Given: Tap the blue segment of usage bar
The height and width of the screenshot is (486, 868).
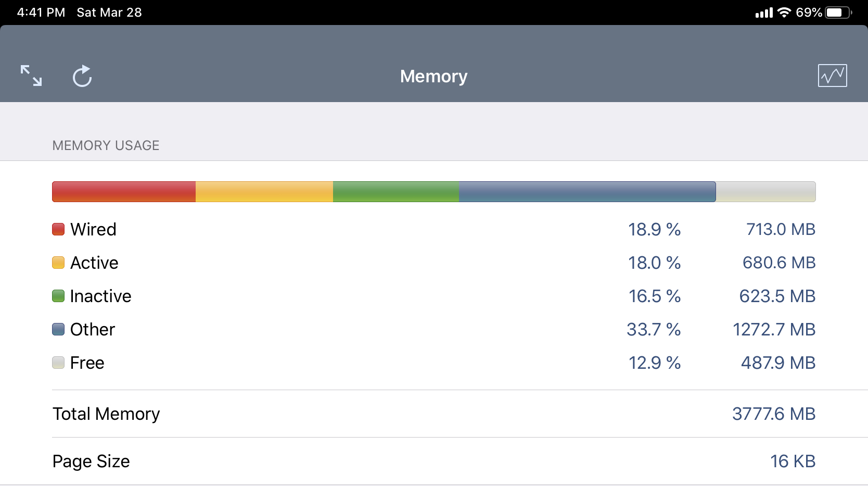Looking at the screenshot, I should pos(587,192).
